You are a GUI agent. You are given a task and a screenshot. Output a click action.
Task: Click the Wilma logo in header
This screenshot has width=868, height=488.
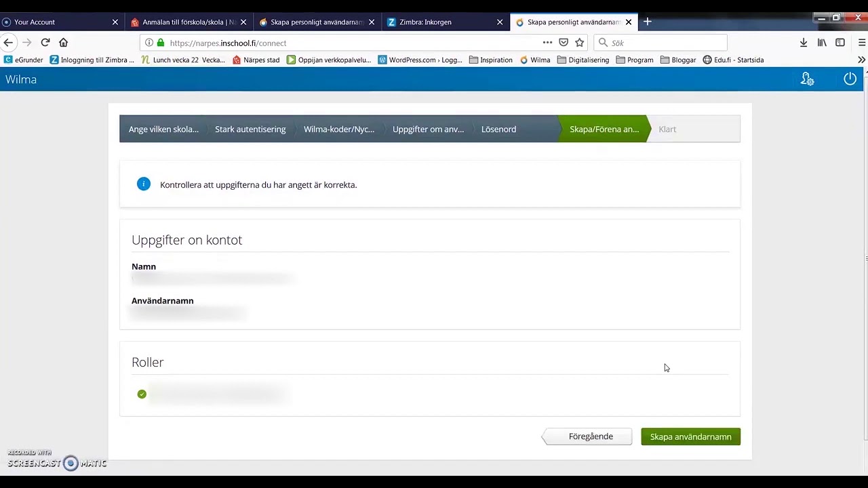[21, 79]
